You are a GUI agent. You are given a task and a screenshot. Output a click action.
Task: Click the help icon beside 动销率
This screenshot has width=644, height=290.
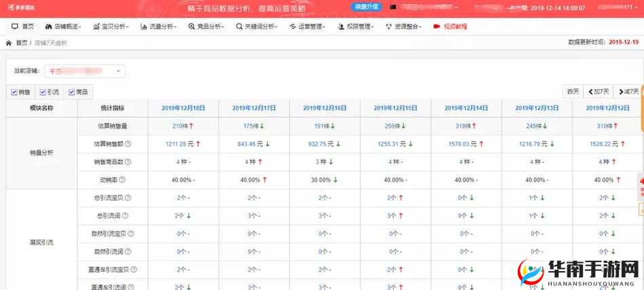tap(122, 180)
